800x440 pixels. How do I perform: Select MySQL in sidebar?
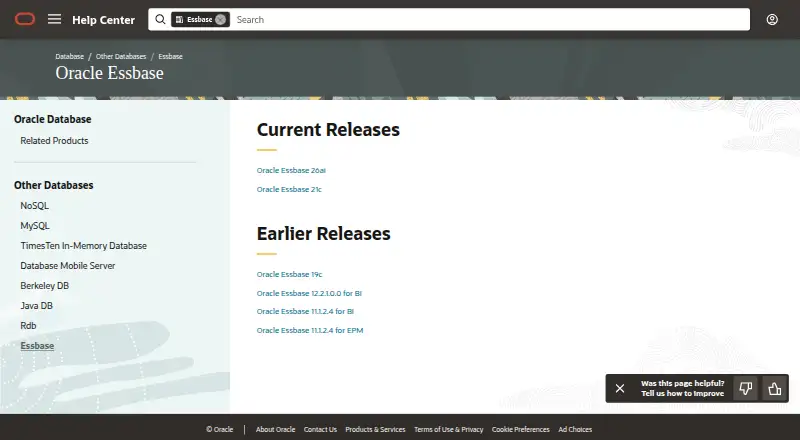[35, 226]
